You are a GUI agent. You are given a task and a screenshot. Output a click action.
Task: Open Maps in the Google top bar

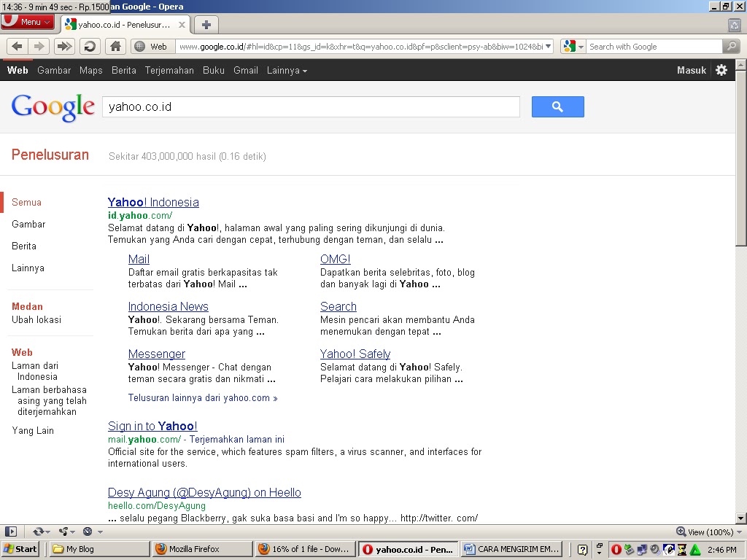tap(91, 71)
